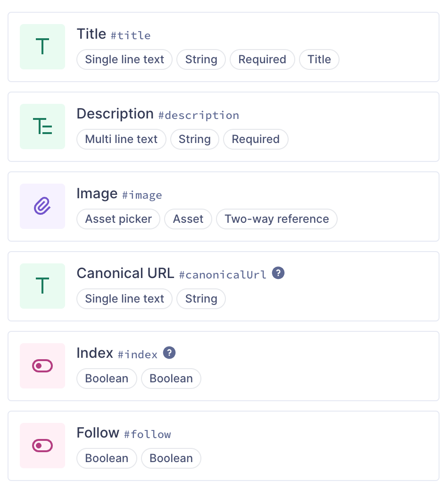Click the Title field text icon
448x489 pixels.
point(42,47)
